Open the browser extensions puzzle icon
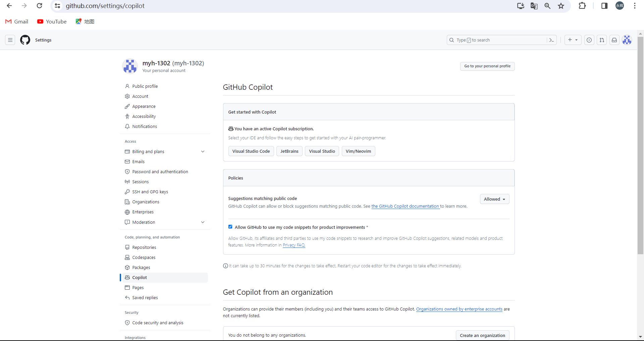 pos(582,6)
